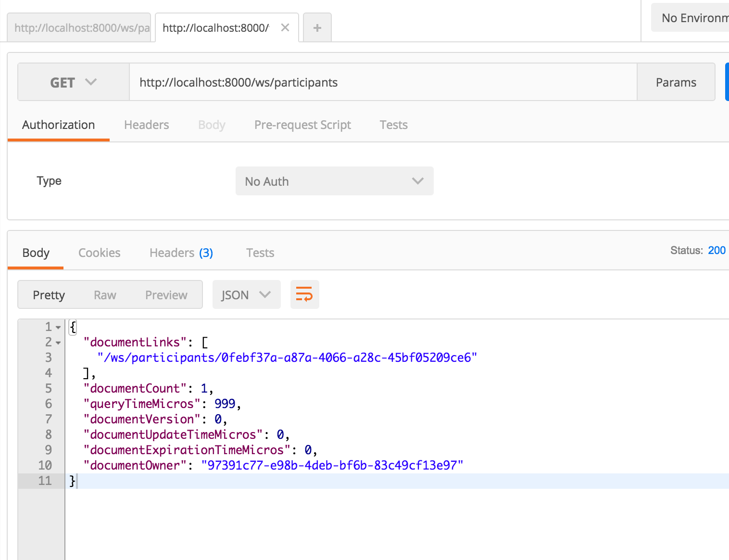
Task: Collapse documentLinks array at line 2
Action: 58,343
